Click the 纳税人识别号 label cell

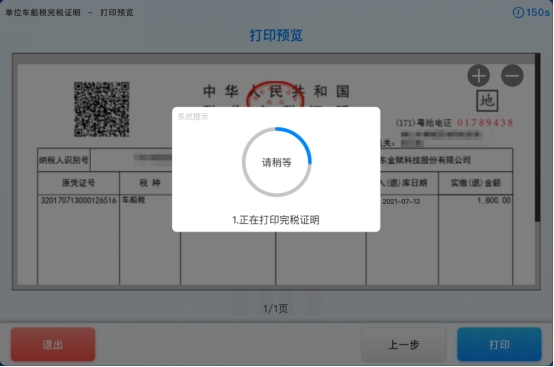click(x=64, y=160)
